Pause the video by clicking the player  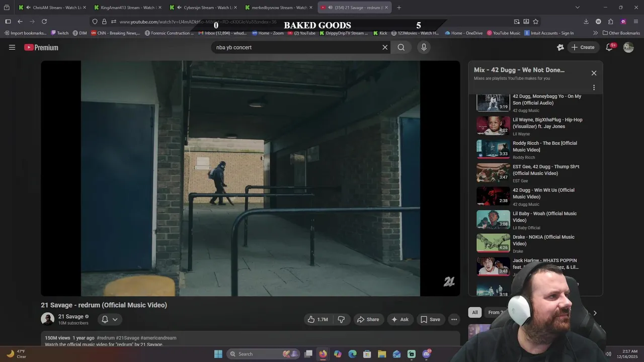point(251,178)
